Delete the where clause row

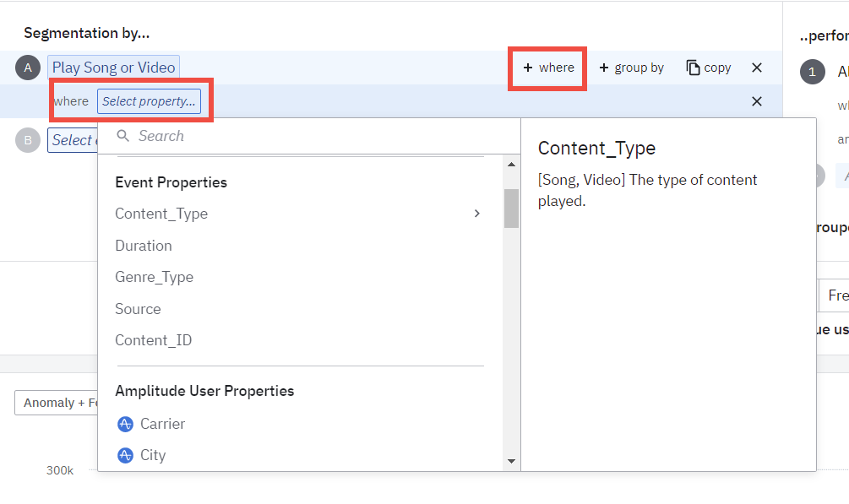click(757, 101)
